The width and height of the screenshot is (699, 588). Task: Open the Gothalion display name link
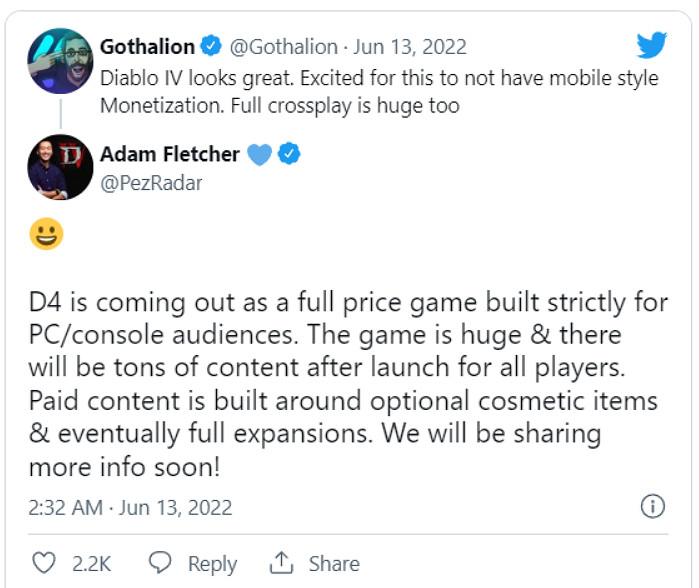147,47
